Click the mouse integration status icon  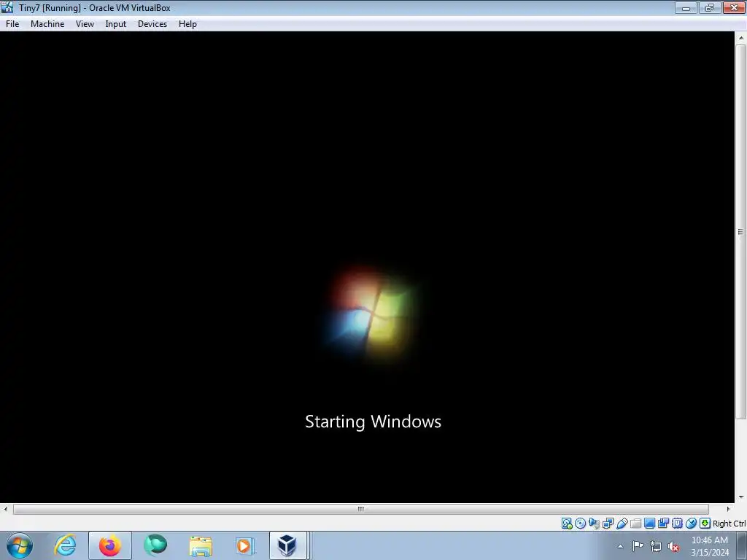[691, 524]
